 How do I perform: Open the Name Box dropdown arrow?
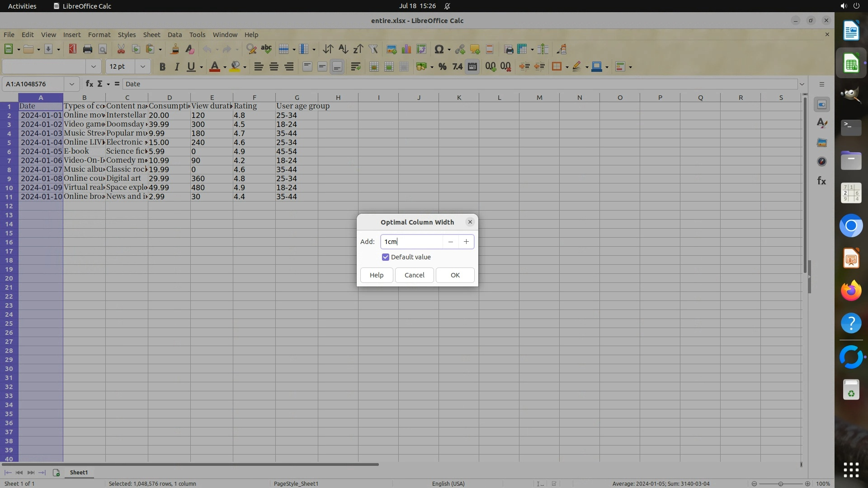click(x=71, y=84)
